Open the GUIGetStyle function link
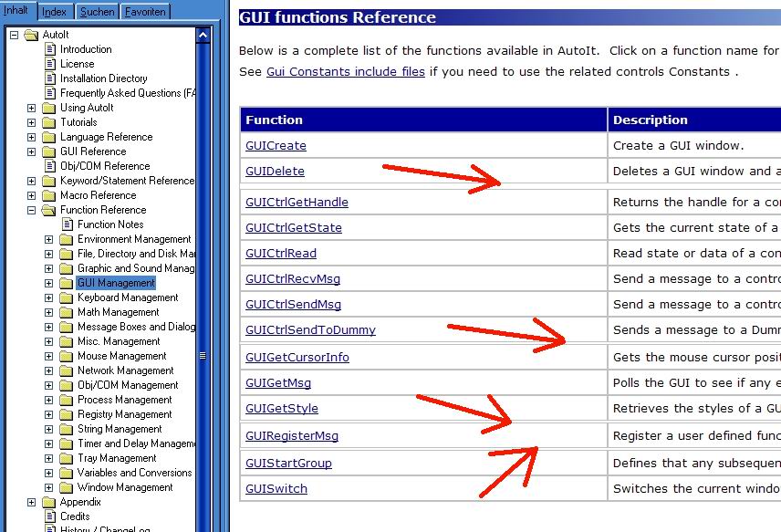The width and height of the screenshot is (781, 532). 282,408
